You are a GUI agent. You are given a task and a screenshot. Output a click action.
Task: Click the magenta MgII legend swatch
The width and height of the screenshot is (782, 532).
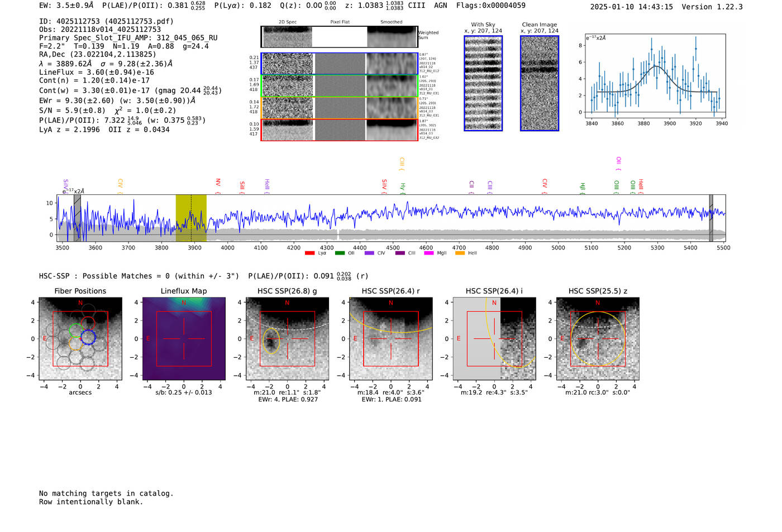(430, 253)
